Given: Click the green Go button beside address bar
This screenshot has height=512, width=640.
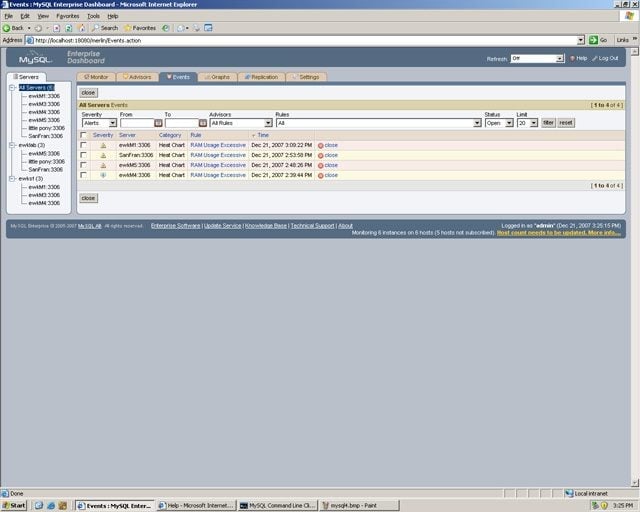Looking at the screenshot, I should [598, 40].
